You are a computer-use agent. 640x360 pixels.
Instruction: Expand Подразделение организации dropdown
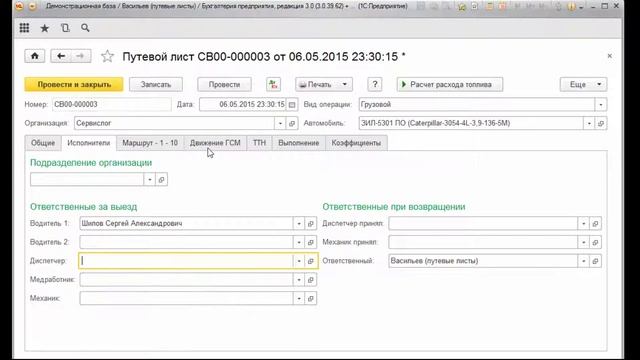click(x=150, y=180)
